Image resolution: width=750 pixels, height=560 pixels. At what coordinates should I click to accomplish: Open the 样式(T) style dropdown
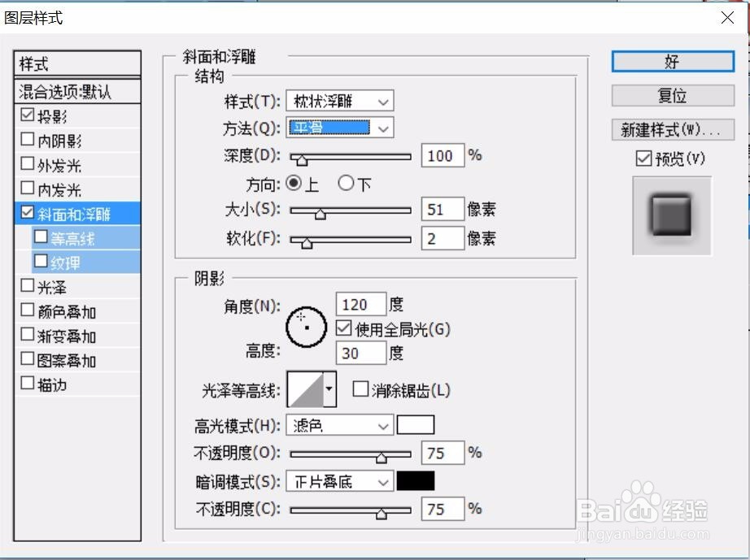339,102
